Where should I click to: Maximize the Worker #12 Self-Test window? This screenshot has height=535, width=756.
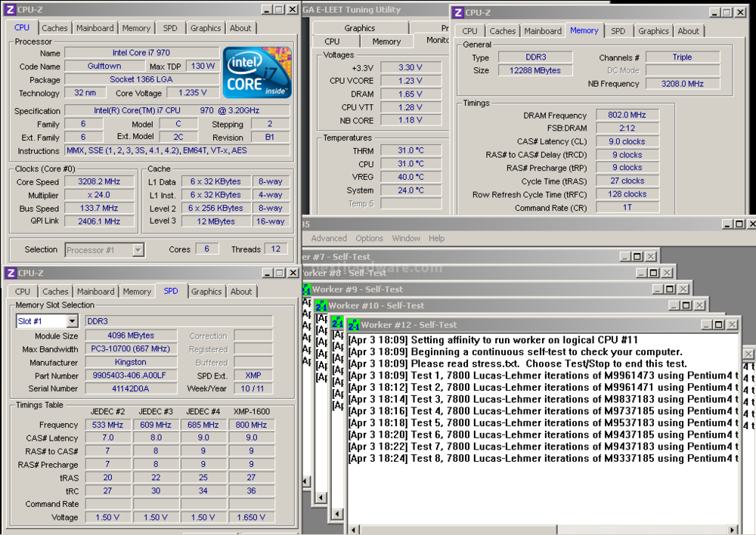(x=718, y=325)
